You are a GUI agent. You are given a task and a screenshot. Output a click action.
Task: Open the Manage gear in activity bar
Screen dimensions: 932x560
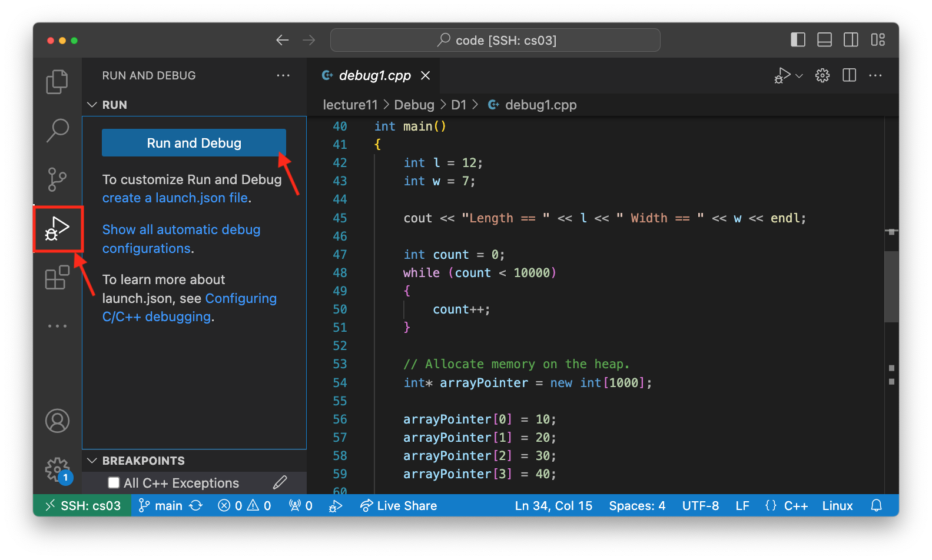tap(57, 469)
